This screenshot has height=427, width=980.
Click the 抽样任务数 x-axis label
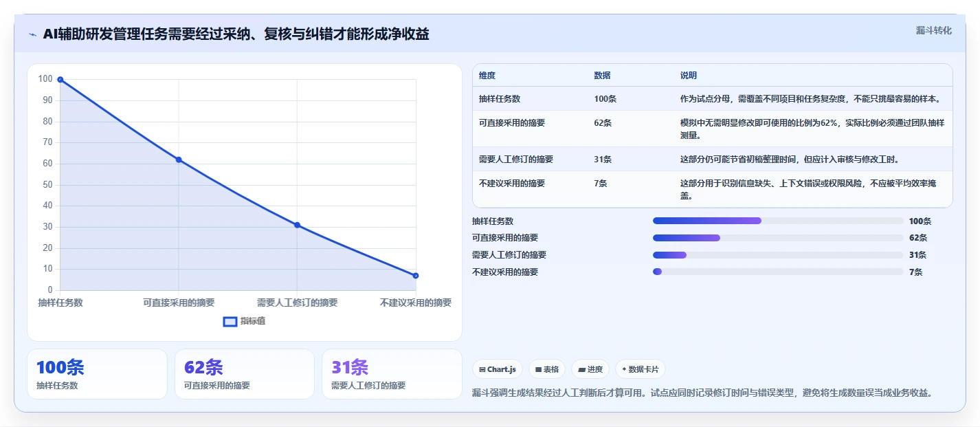click(60, 303)
